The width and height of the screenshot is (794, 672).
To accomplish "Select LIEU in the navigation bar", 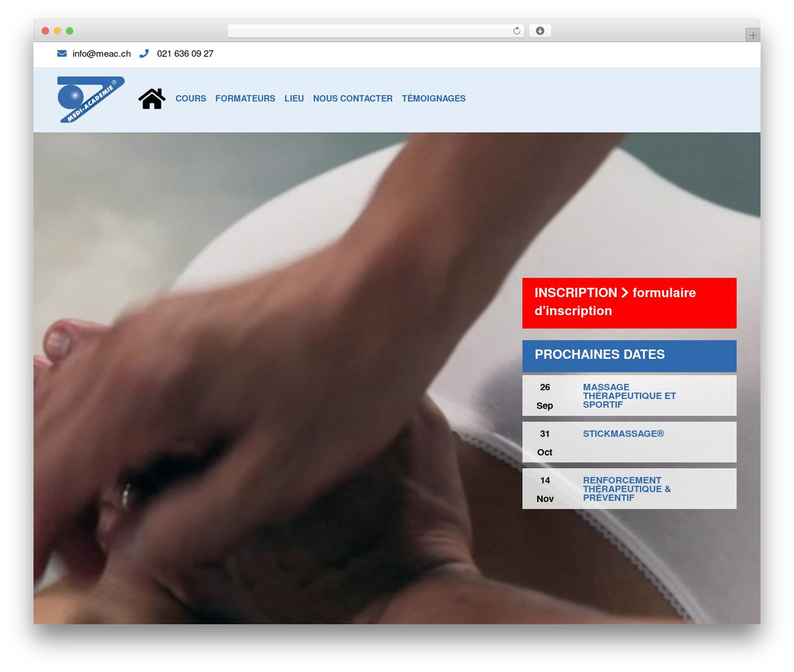I will [x=294, y=99].
